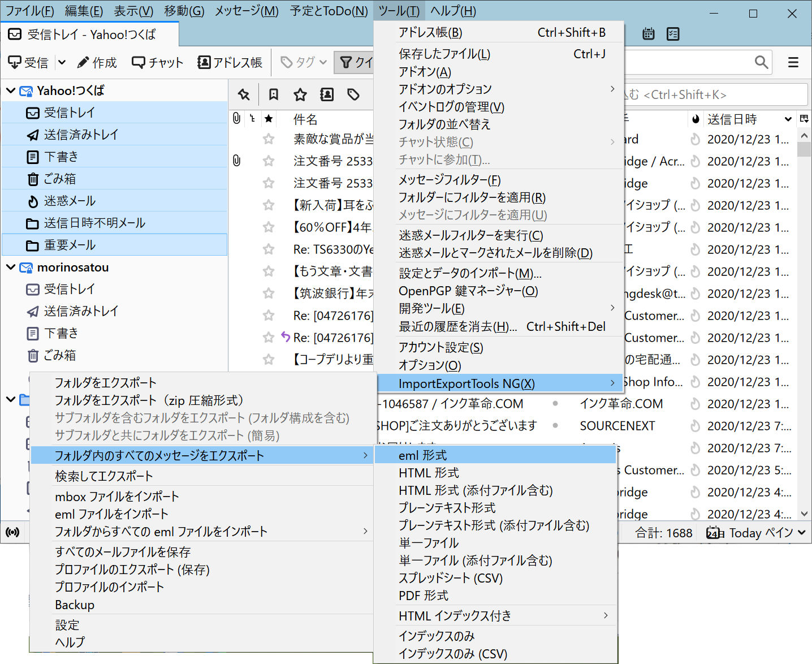
Task: Click the online status icon in status bar
Action: (x=12, y=532)
